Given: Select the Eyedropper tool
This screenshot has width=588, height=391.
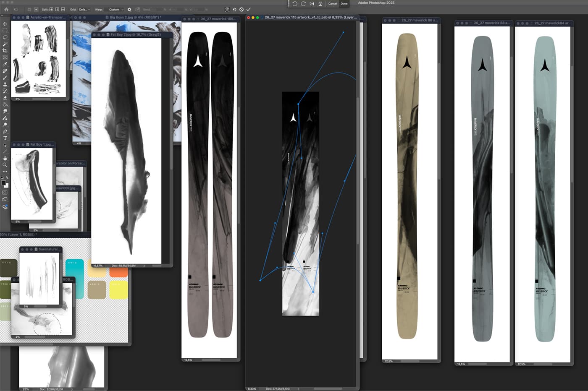Looking at the screenshot, I should click(x=5, y=64).
